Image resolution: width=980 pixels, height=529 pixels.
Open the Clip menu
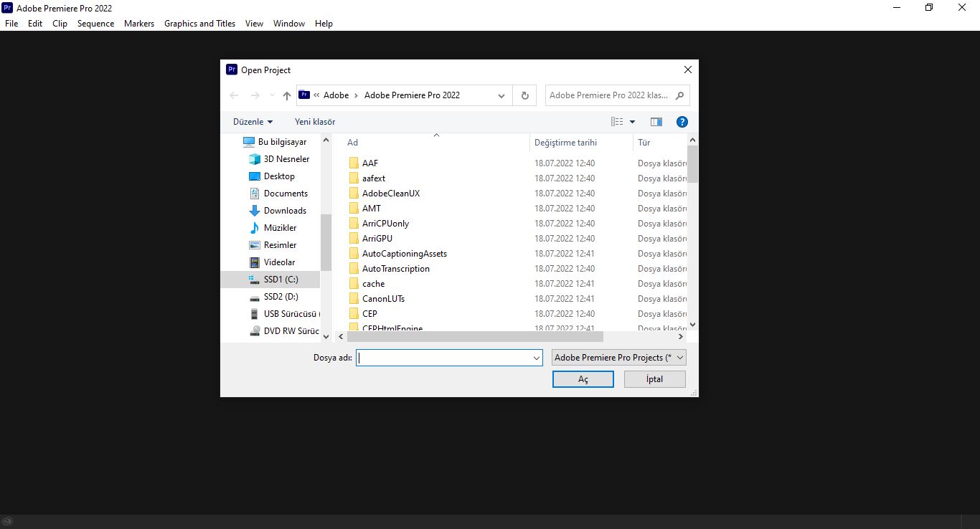(x=60, y=24)
